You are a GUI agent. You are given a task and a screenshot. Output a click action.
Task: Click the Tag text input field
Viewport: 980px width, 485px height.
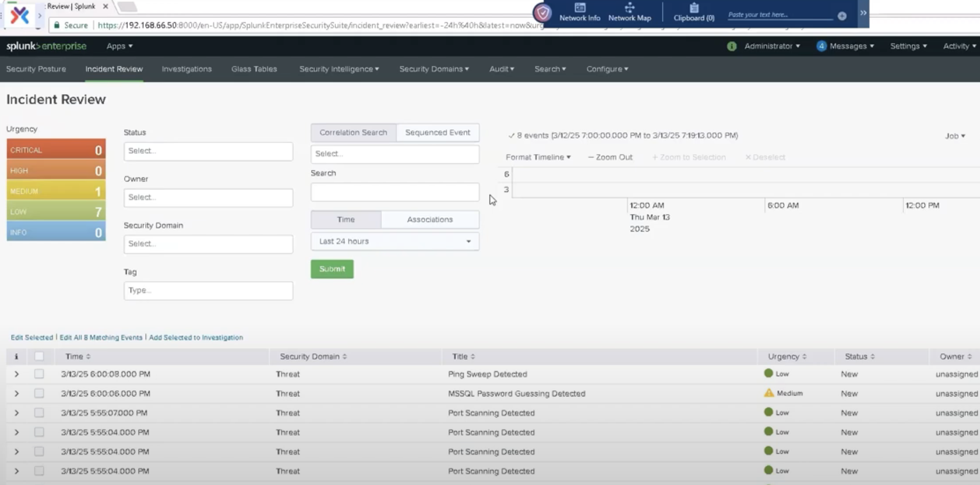tap(208, 290)
